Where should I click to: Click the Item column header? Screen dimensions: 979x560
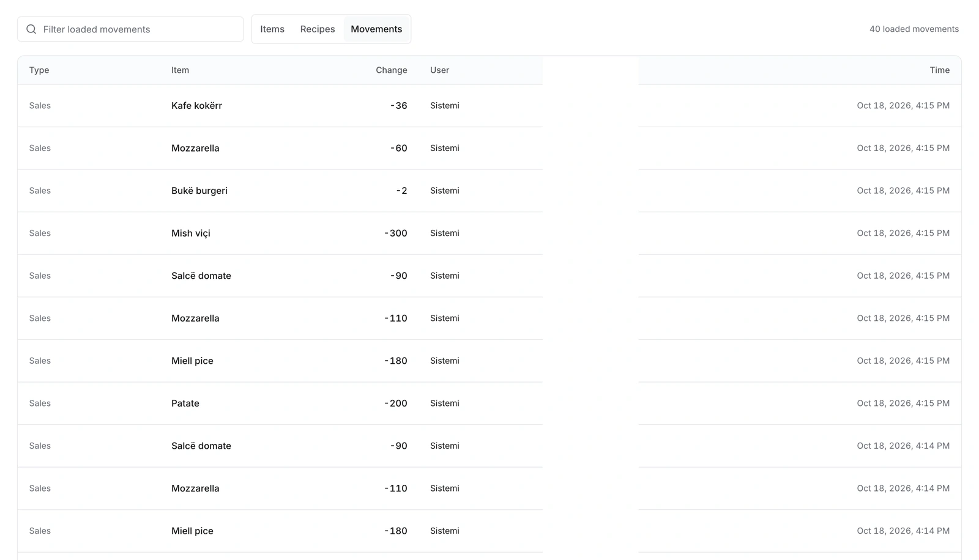pos(180,70)
